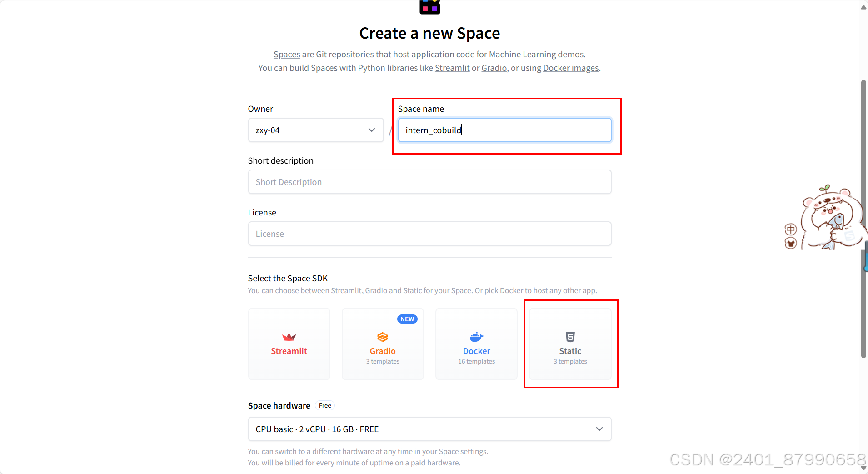Click the scrollbar down arrow
The image size is (868, 474).
coord(863,468)
